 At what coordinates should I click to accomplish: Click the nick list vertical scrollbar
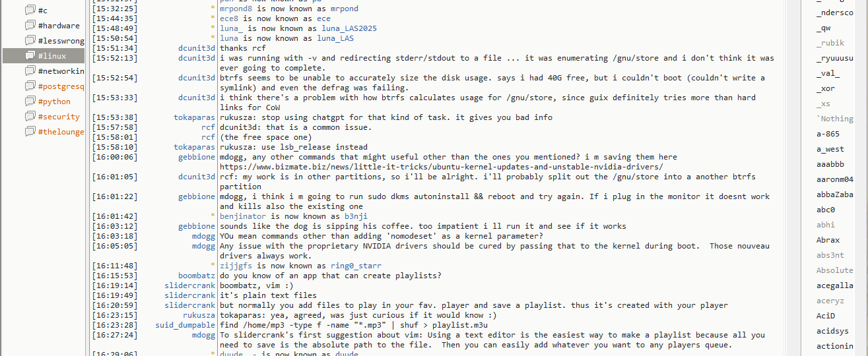coord(861,178)
